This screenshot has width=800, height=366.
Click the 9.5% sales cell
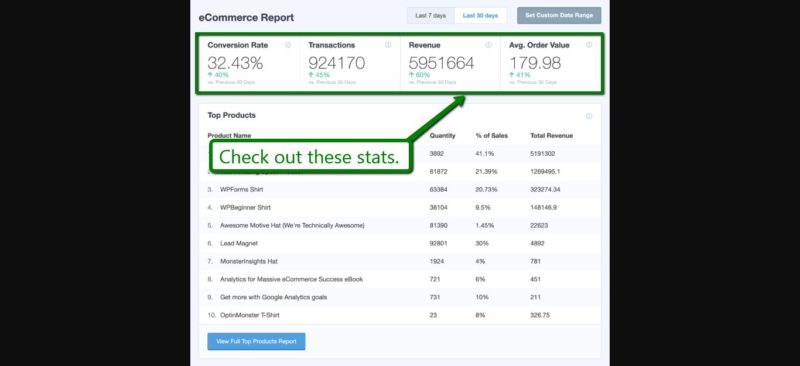[482, 208]
